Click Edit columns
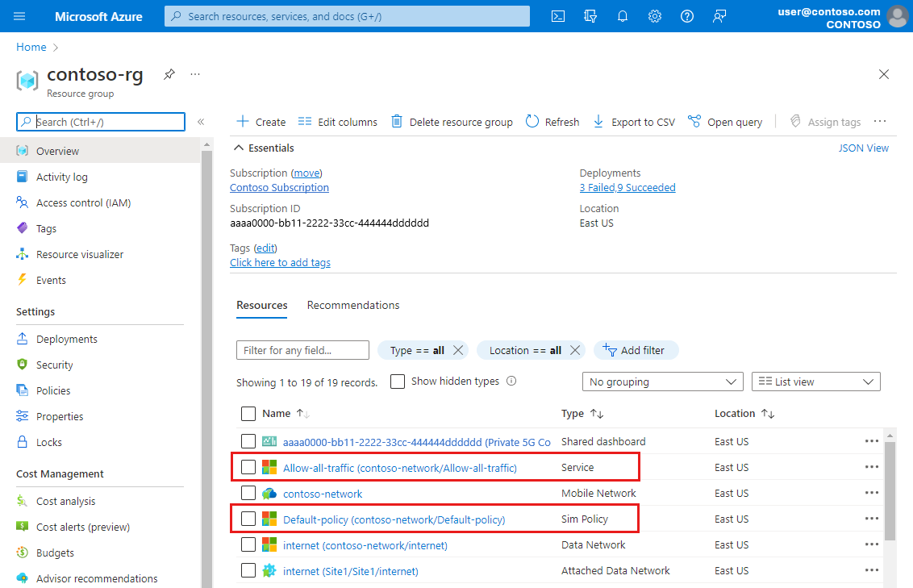 pos(338,122)
